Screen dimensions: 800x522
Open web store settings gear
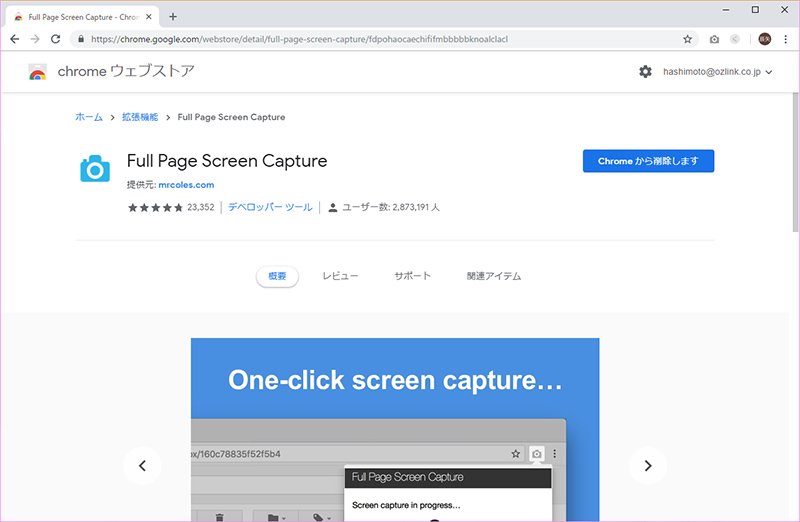pyautogui.click(x=645, y=71)
